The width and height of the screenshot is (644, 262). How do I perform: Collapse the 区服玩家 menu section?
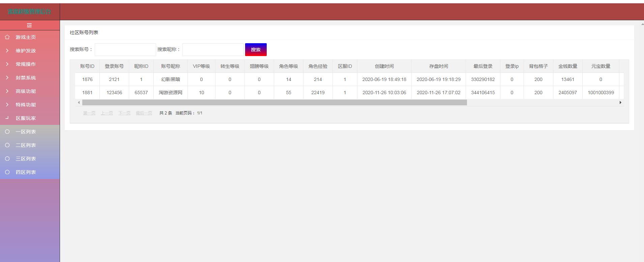click(26, 118)
